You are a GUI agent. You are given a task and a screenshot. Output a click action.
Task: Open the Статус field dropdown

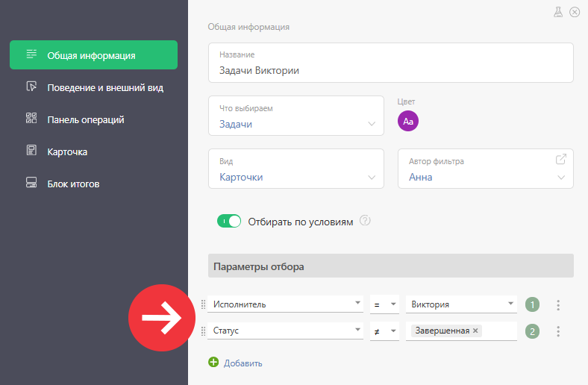tap(285, 331)
